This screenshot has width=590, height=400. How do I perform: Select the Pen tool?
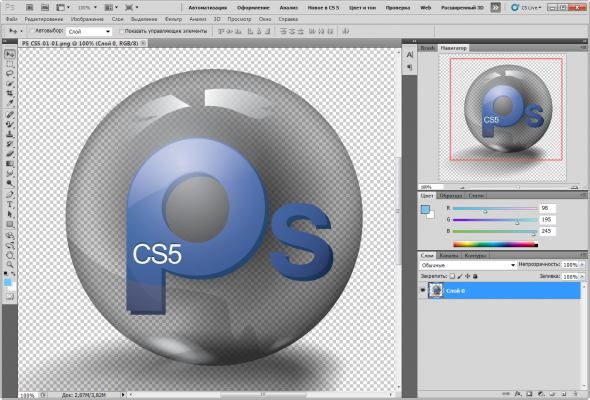coord(10,195)
